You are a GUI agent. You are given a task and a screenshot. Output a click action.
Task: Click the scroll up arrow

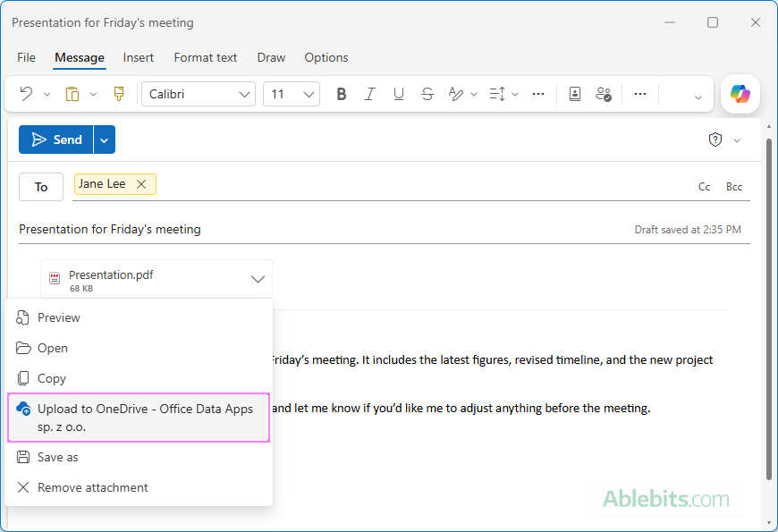(769, 127)
